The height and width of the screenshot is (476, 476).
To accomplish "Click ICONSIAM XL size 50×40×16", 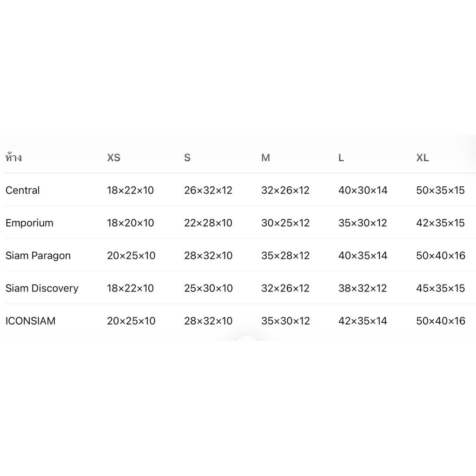I will [x=441, y=321].
